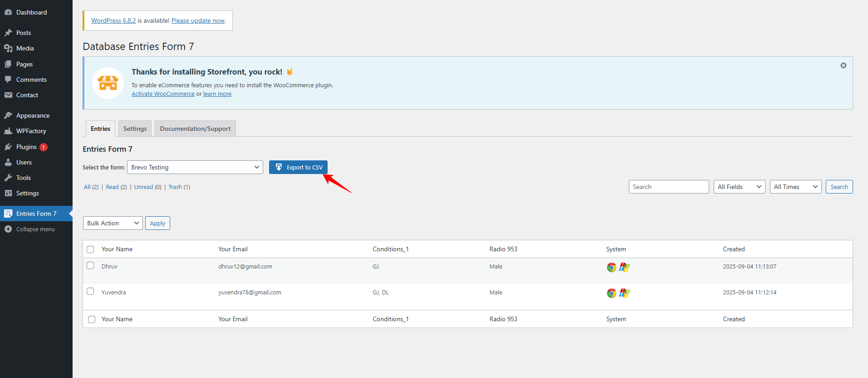The image size is (868, 378).
Task: Click the Tools wrench icon
Action: (x=8, y=178)
